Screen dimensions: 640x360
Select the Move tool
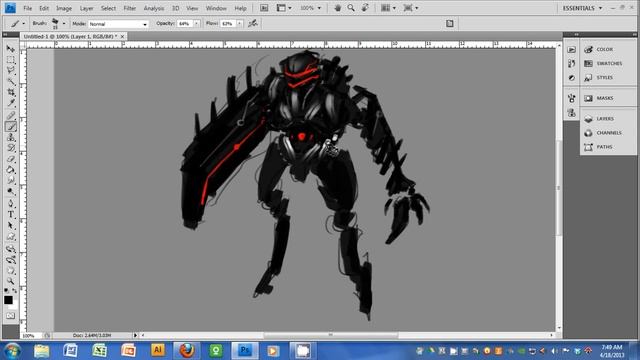11,49
